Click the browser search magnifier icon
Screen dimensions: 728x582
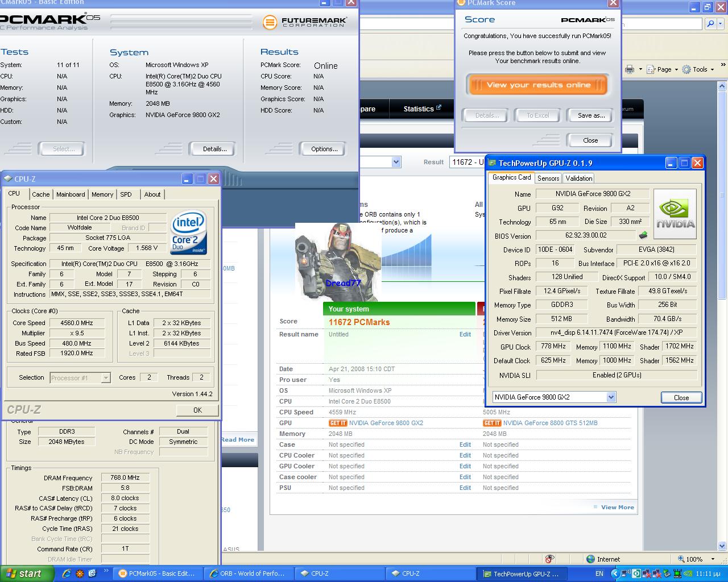coord(710,24)
